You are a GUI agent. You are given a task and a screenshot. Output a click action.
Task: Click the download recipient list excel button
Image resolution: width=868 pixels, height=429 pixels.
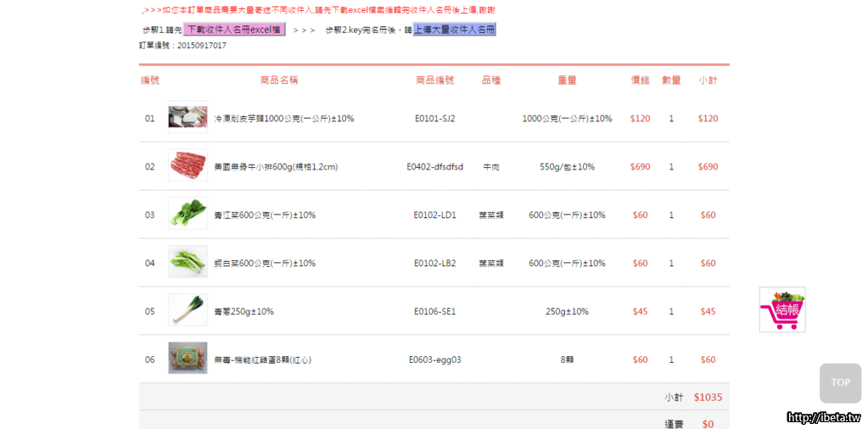(x=234, y=30)
